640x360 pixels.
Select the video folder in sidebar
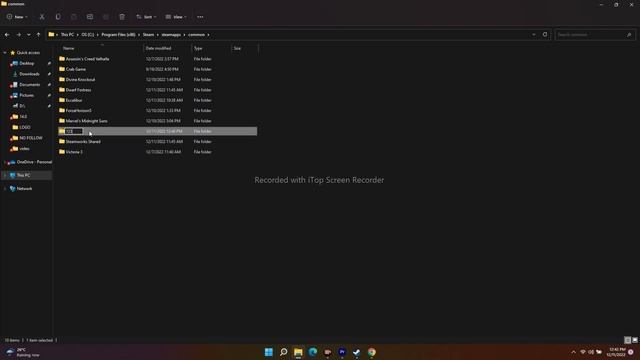click(24, 149)
